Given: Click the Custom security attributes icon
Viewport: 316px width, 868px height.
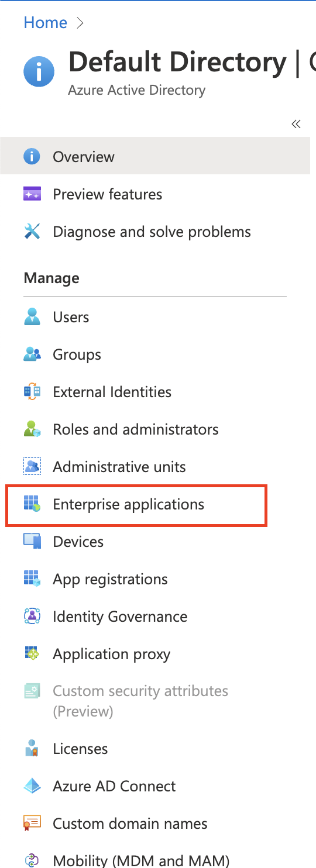Looking at the screenshot, I should (32, 691).
